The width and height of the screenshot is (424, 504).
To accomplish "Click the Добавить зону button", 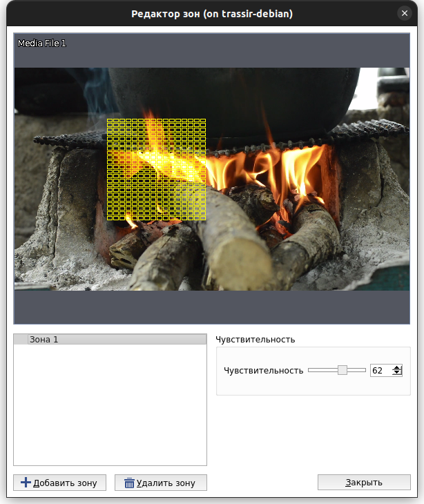I will [x=60, y=483].
